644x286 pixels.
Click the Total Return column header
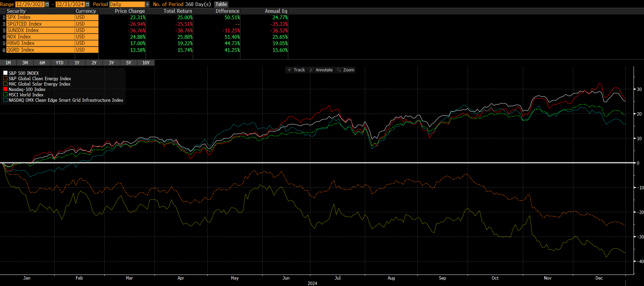tap(178, 11)
